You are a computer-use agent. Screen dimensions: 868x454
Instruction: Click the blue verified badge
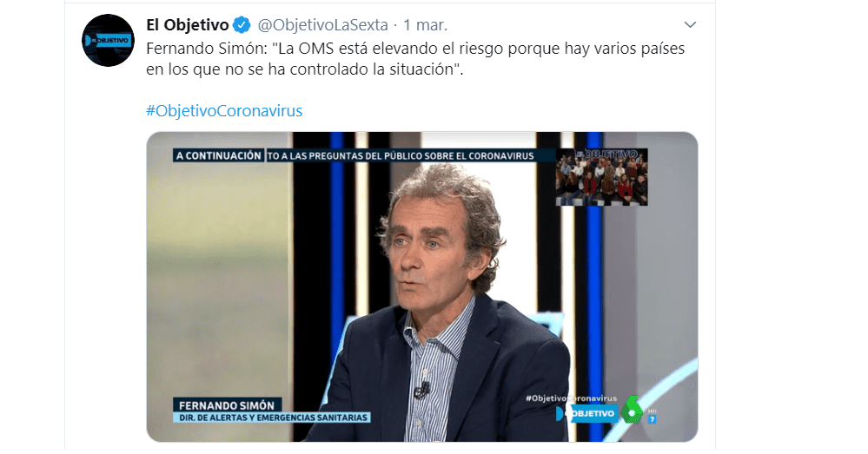242,25
